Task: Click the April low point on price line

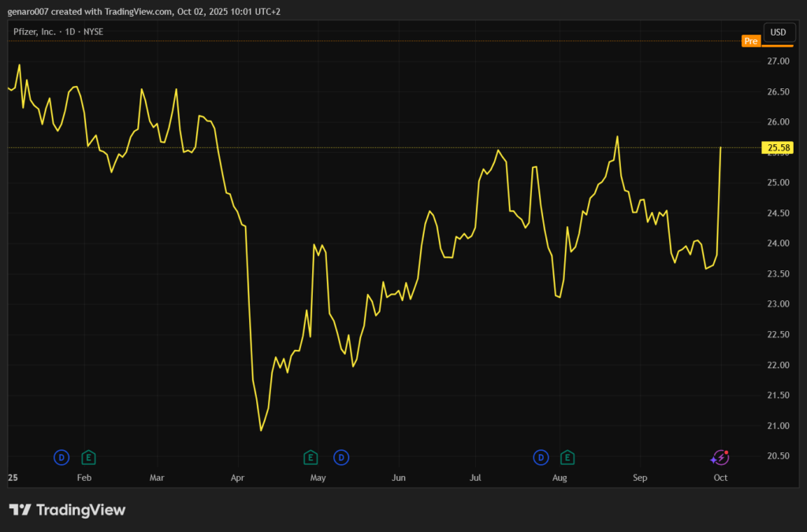Action: point(261,430)
